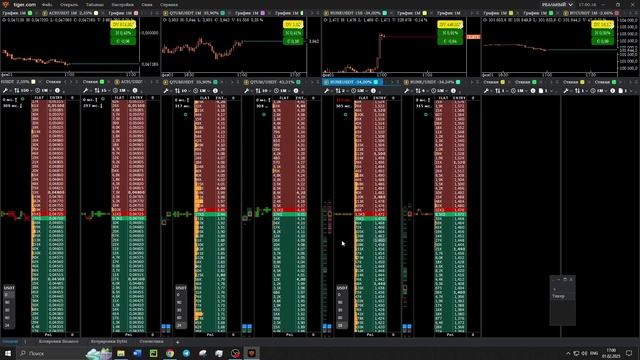Open the Настройки menu
Image resolution: width=640 pixels, height=360 pixels.
122,4
